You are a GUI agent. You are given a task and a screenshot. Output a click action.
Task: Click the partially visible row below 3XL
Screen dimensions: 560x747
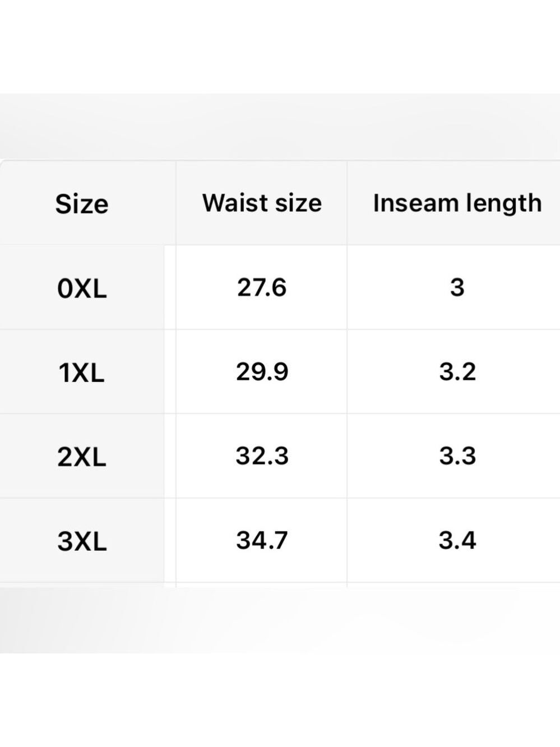coord(280,585)
